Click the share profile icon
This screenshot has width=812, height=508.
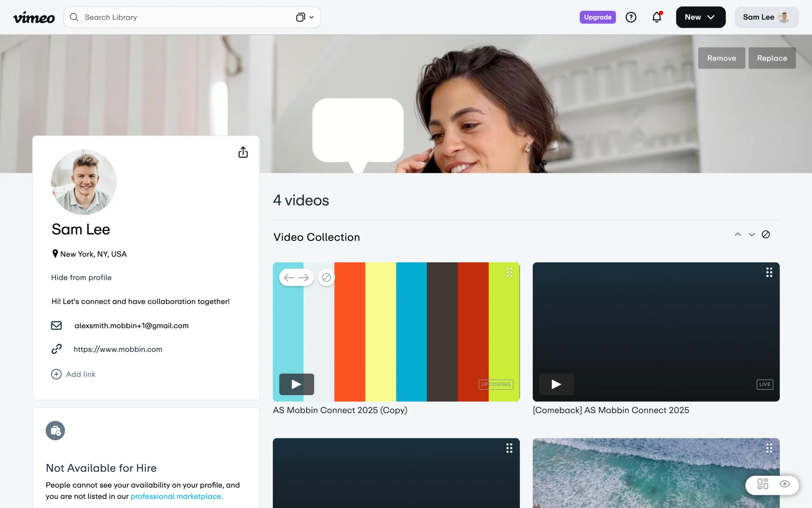click(243, 152)
